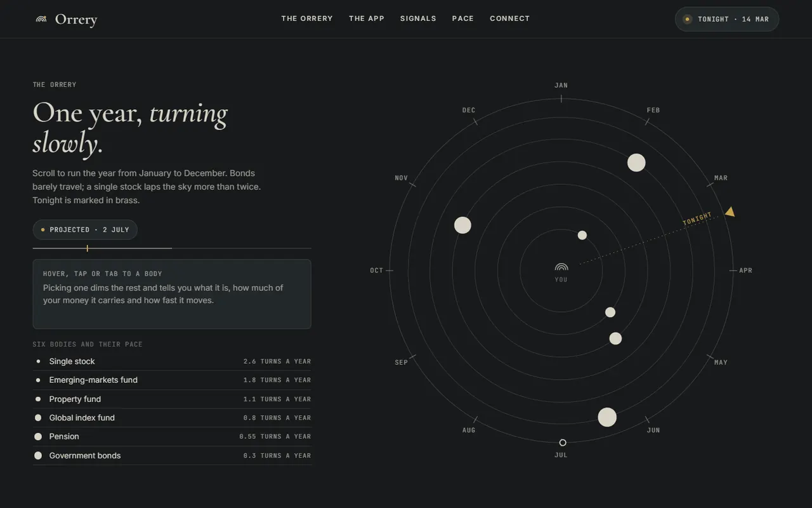Click the 'Hover, tap or tab to a body' info panel
812x508 pixels.
(172, 294)
